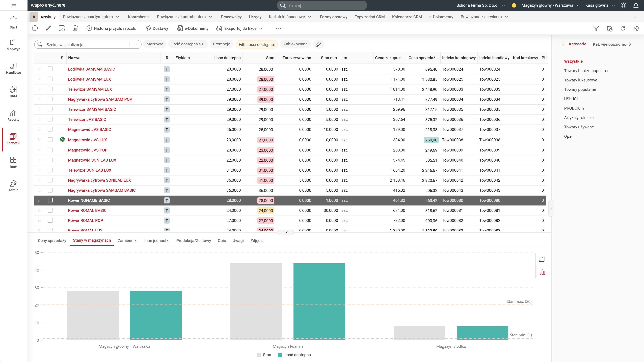This screenshot has width=644, height=362.
Task: Select Towary luksusowe category
Action: coord(580,80)
